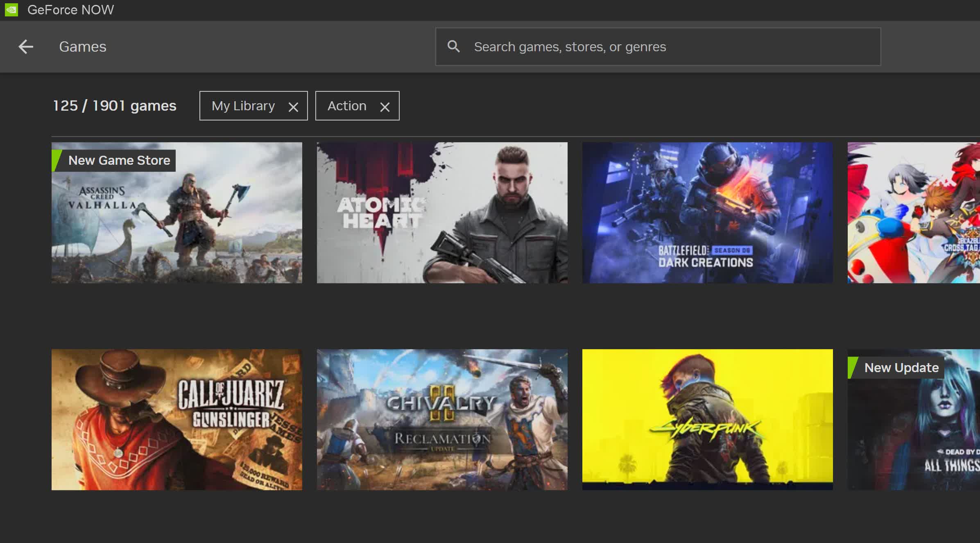Click the NVIDIA GeForce NOW logo icon

[x=11, y=10]
